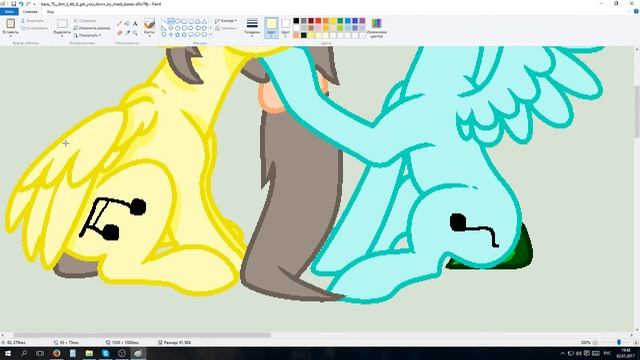Select the Pencil tool
The height and width of the screenshot is (360, 640).
(x=120, y=24)
